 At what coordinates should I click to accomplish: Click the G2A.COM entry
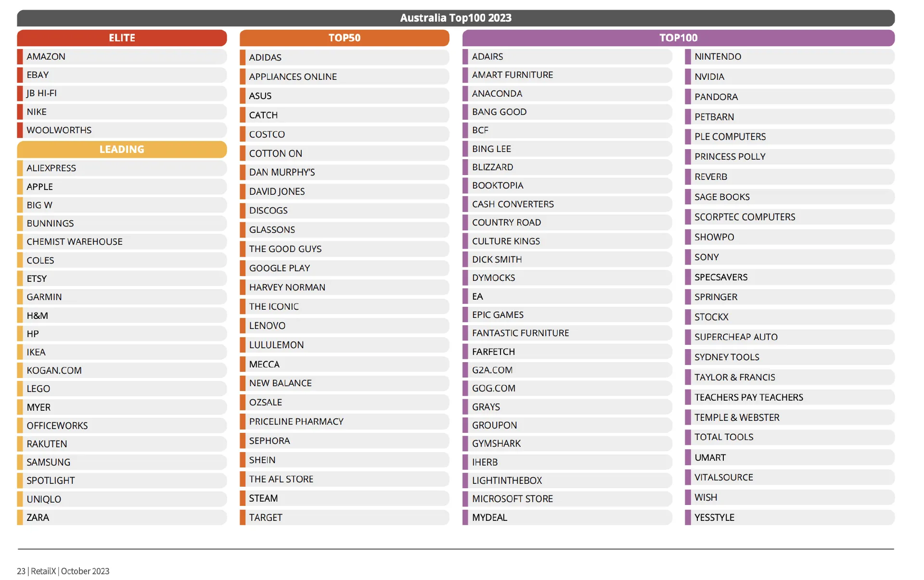point(567,370)
